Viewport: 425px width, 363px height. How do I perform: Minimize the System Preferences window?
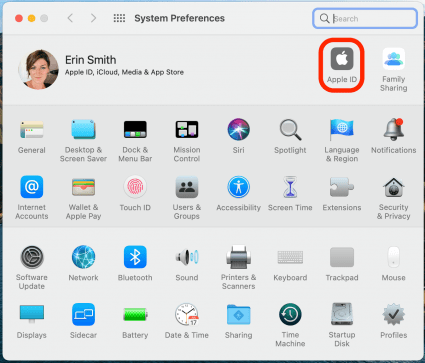tap(31, 18)
